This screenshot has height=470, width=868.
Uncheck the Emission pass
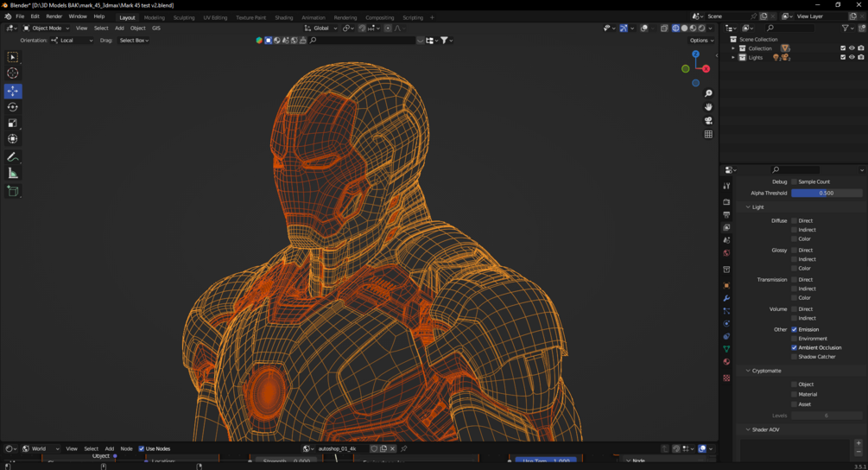pos(794,329)
